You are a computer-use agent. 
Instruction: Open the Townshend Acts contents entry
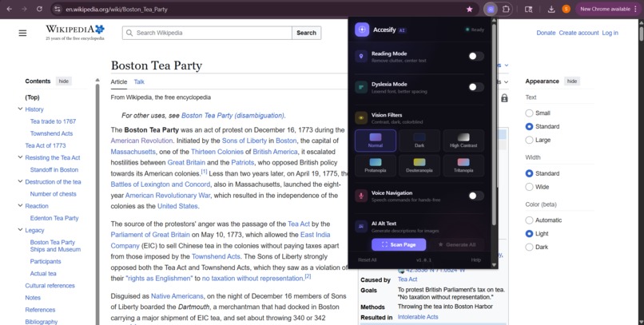(x=51, y=133)
